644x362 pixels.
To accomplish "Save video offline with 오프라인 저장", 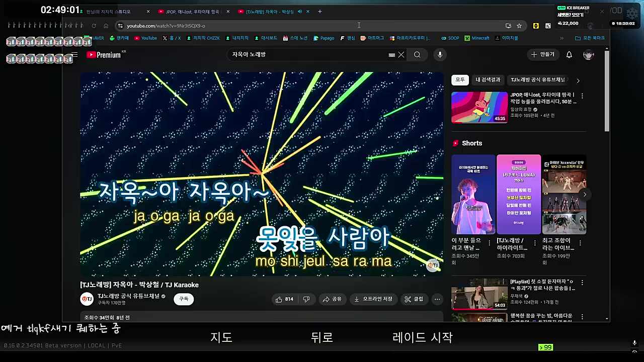I will click(373, 299).
